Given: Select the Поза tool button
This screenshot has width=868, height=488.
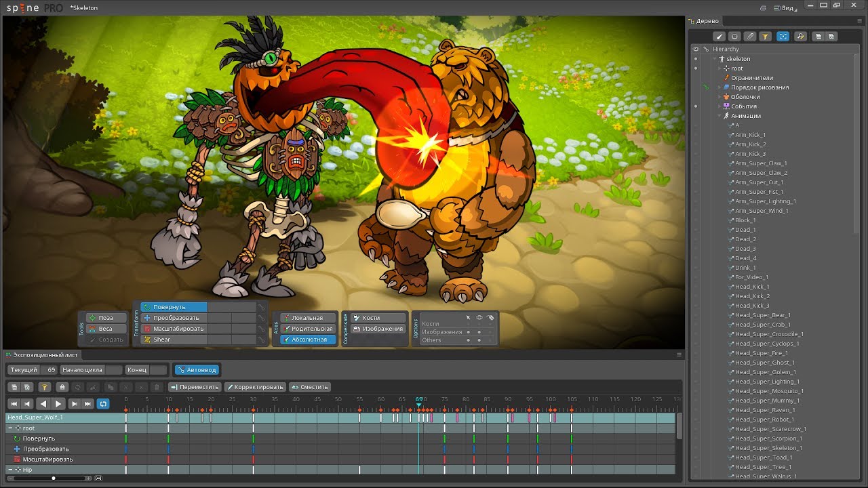Looking at the screenshot, I should (108, 318).
